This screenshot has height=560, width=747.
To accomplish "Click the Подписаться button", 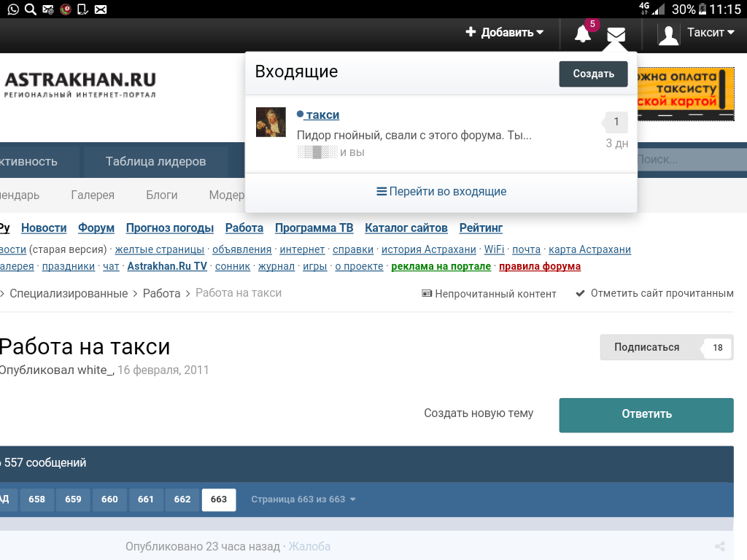I will tap(667, 347).
